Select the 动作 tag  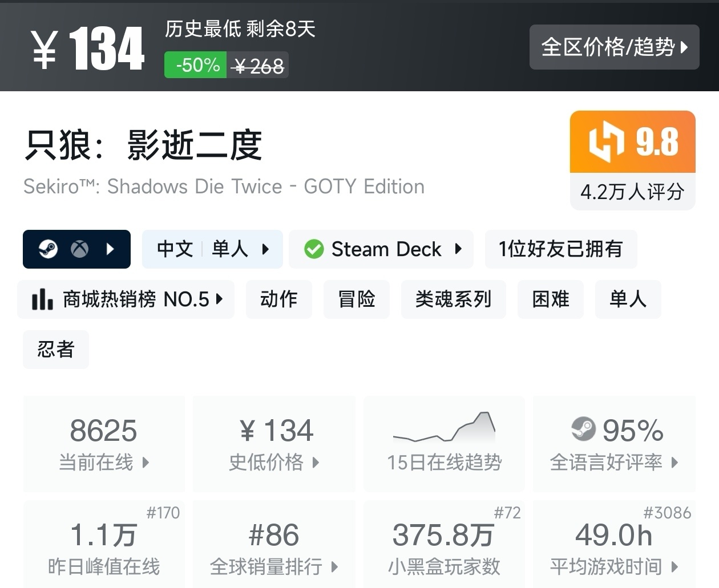click(278, 299)
